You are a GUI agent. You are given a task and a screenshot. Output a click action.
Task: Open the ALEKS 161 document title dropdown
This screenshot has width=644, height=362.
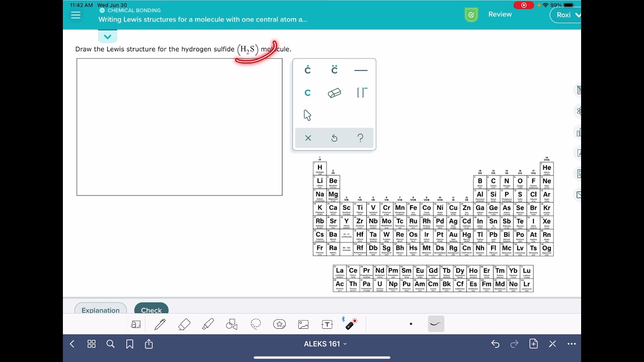[x=325, y=344]
